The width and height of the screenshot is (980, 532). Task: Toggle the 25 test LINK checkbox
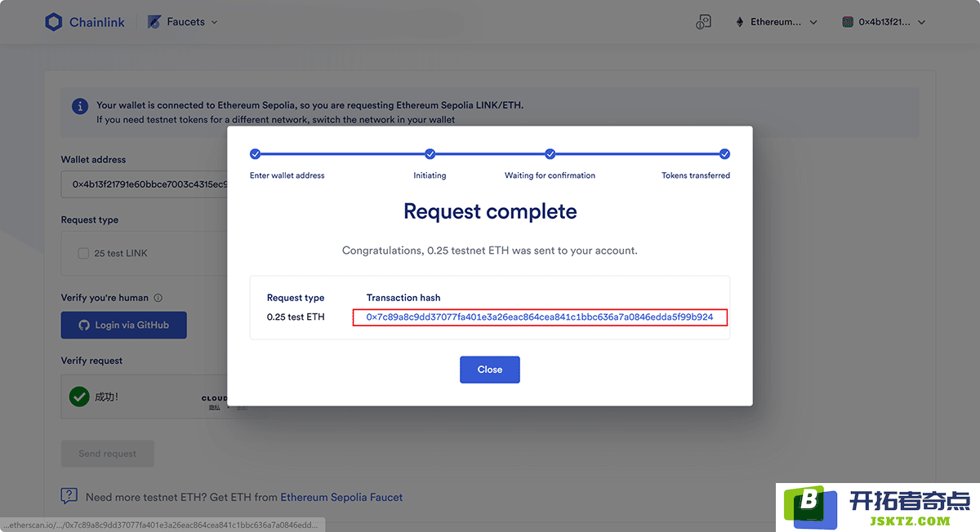point(83,253)
